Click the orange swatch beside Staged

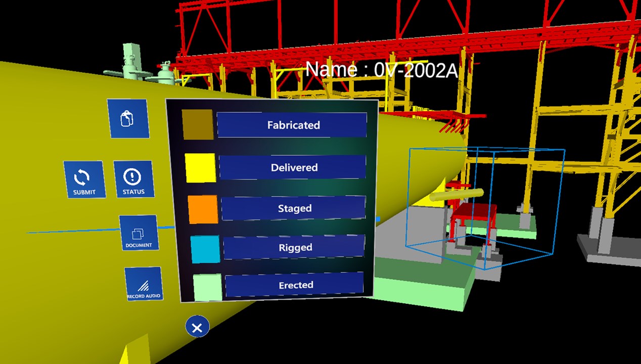(x=203, y=208)
